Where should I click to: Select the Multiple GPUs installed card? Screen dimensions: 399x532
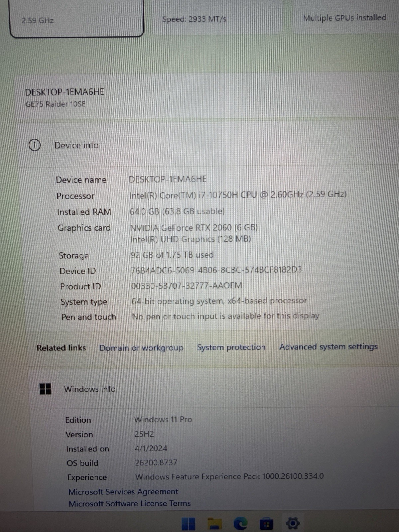[346, 17]
